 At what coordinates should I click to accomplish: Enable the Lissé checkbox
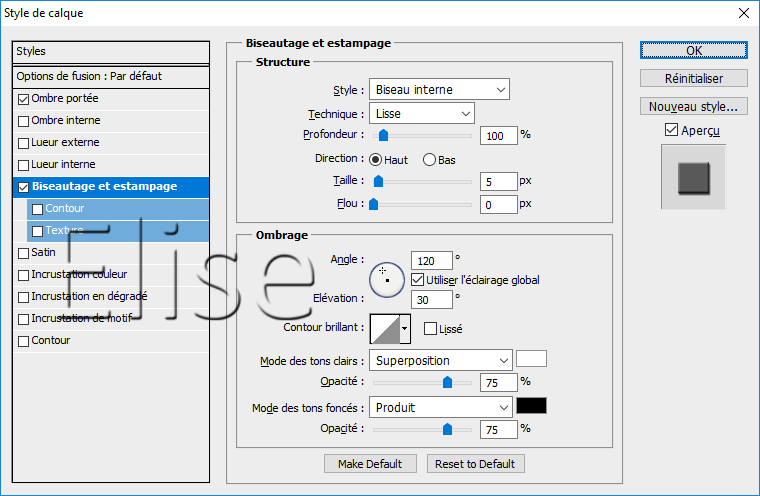click(x=431, y=328)
